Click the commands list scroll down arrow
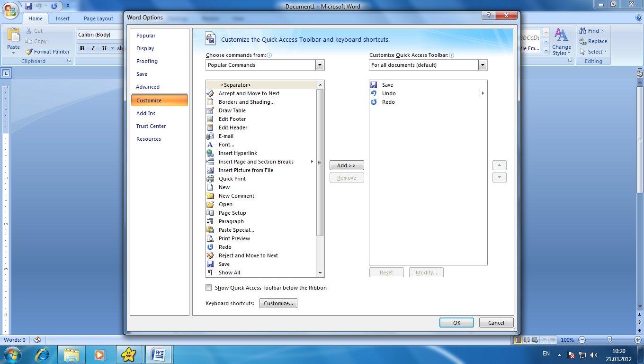644x364 pixels. coord(320,273)
